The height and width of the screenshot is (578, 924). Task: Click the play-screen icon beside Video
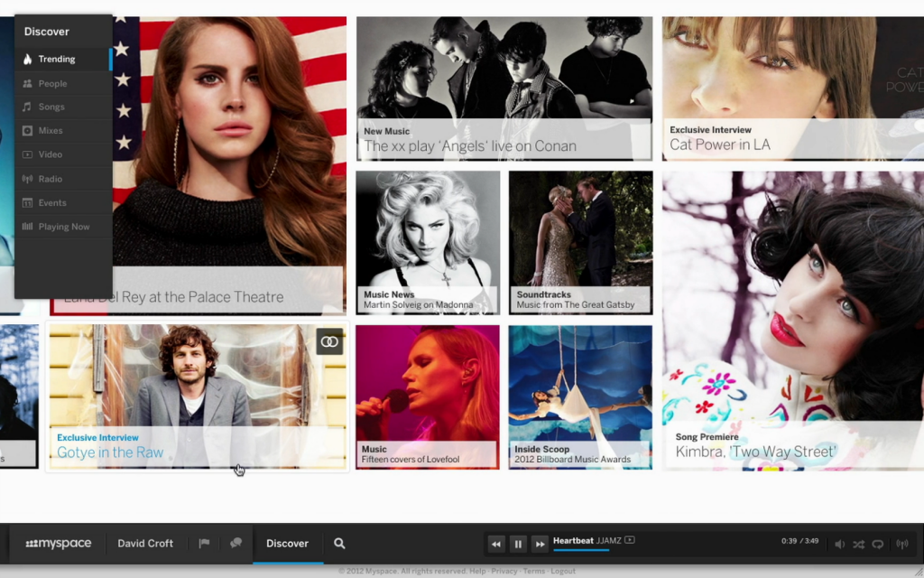tap(27, 154)
